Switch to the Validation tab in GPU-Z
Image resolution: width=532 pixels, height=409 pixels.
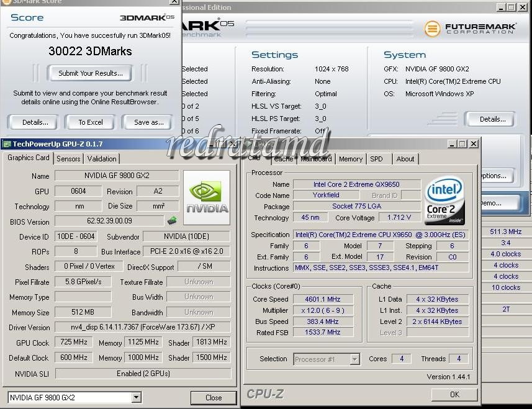pos(101,159)
